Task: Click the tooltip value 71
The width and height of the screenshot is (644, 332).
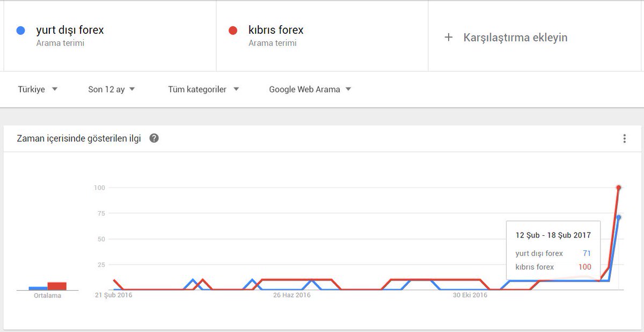Action: [x=587, y=253]
